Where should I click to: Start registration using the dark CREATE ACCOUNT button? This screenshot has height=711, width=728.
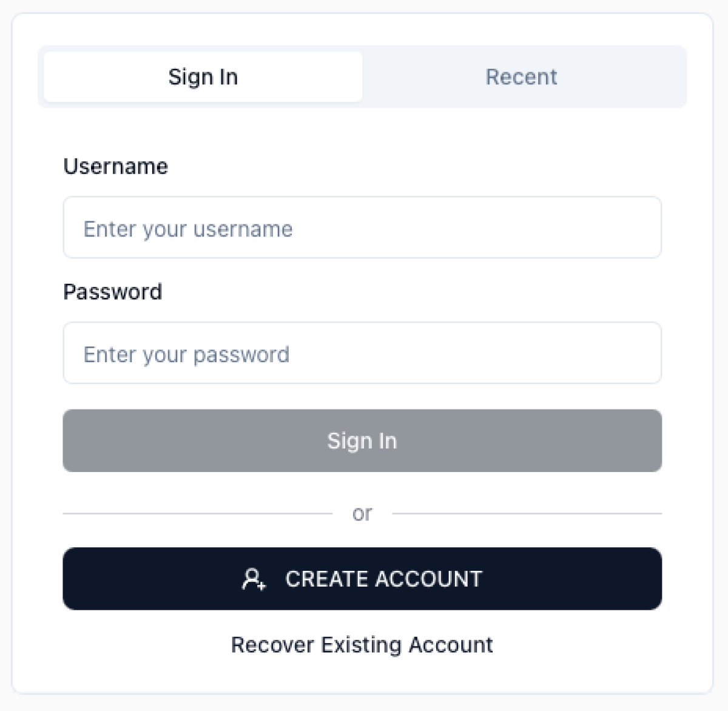point(362,579)
